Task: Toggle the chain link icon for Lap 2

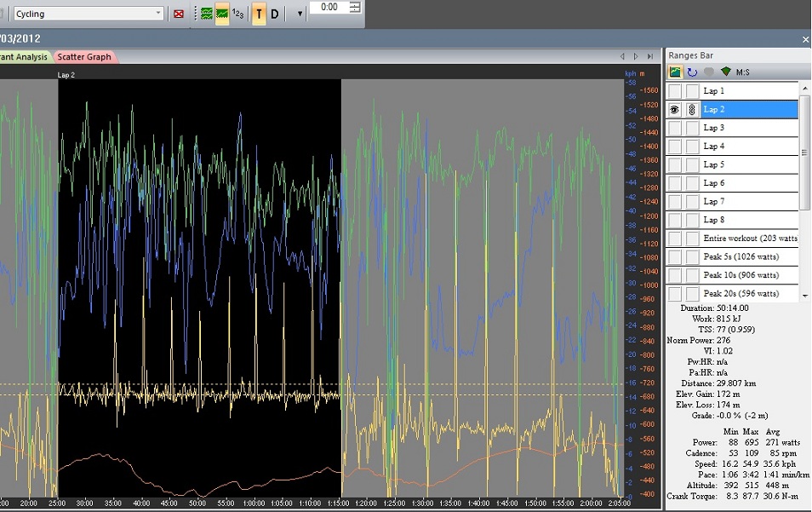Action: [x=692, y=110]
